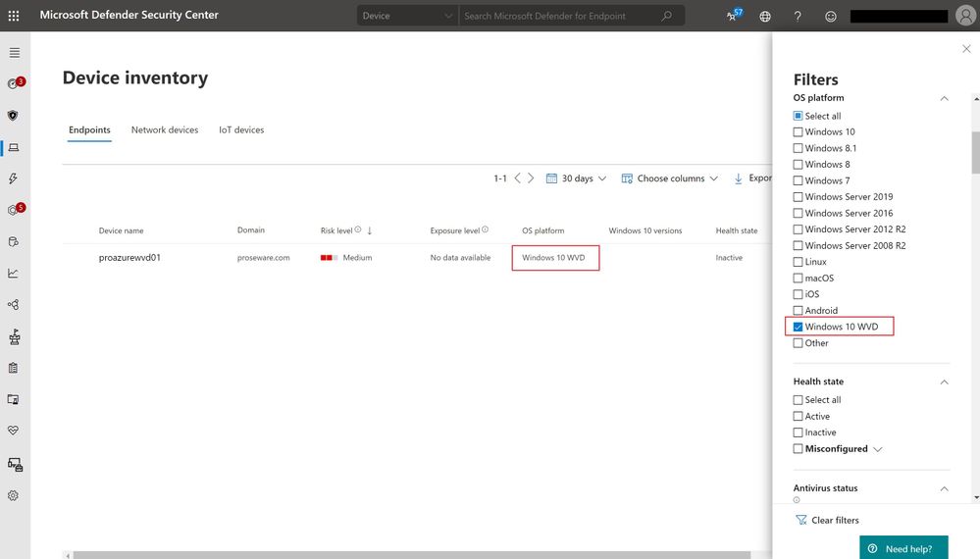Check the Android filter

point(798,311)
